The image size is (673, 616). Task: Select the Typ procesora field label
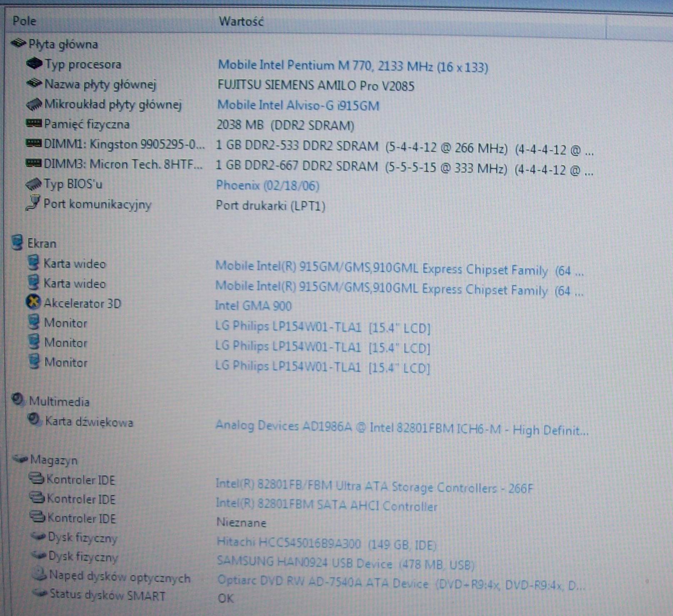click(83, 64)
